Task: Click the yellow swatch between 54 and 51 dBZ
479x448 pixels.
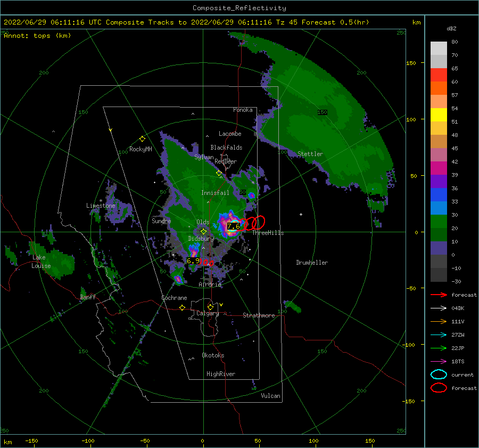Action: click(x=439, y=115)
